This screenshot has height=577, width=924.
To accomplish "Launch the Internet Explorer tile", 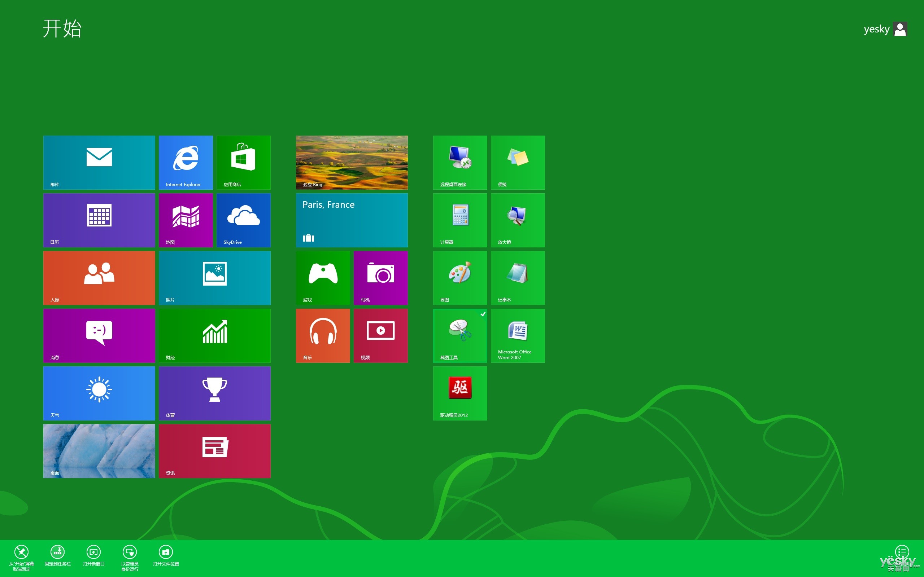I will click(186, 162).
